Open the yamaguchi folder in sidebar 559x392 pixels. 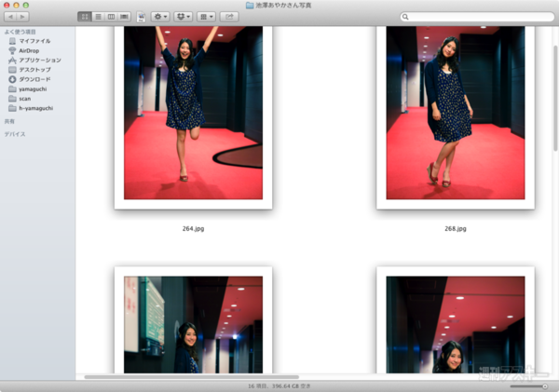33,89
